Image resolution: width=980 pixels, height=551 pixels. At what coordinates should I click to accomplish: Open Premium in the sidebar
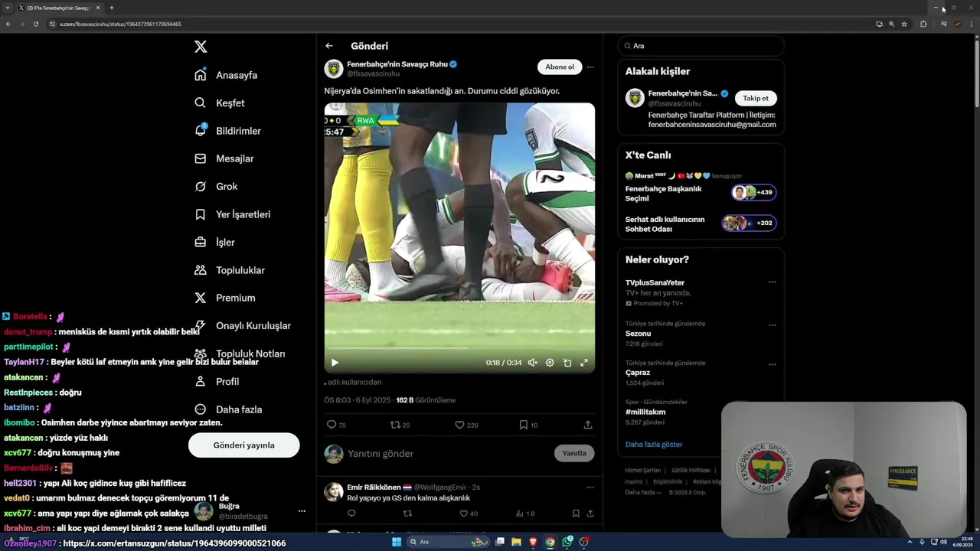pyautogui.click(x=224, y=298)
